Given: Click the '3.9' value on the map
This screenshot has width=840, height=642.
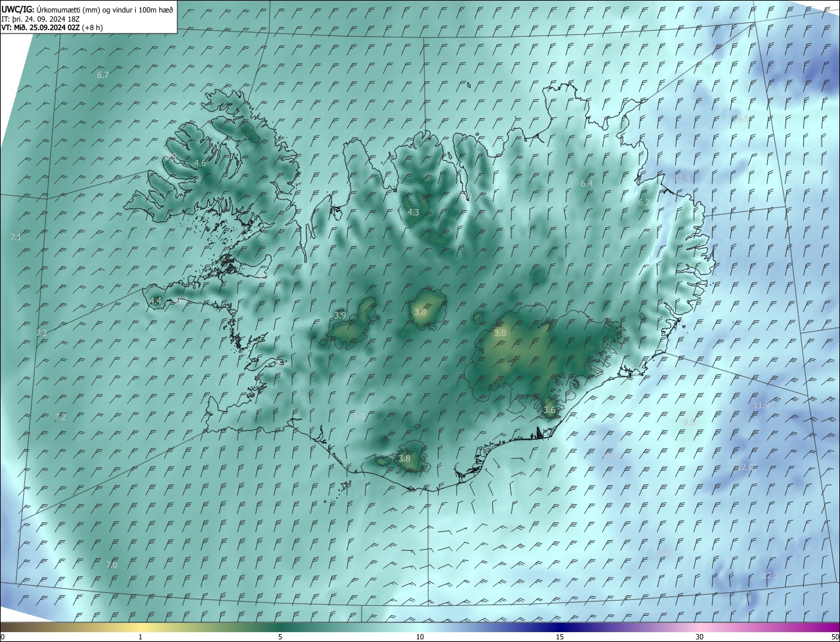Looking at the screenshot, I should coord(340,316).
